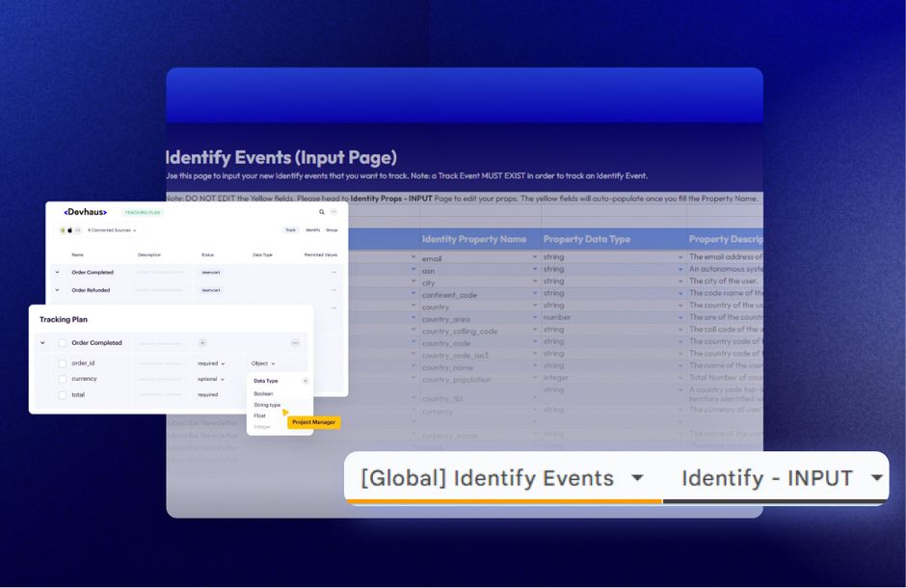Collapse the Order Completed row in Devhaus list
Screen dimensions: 906x588
57,272
